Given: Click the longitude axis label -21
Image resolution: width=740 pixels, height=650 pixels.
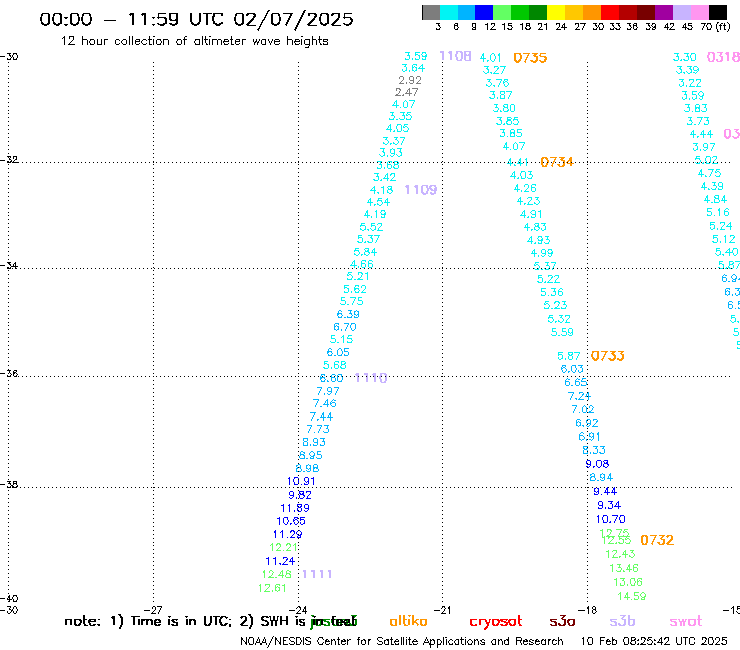Looking at the screenshot, I should click(442, 610).
